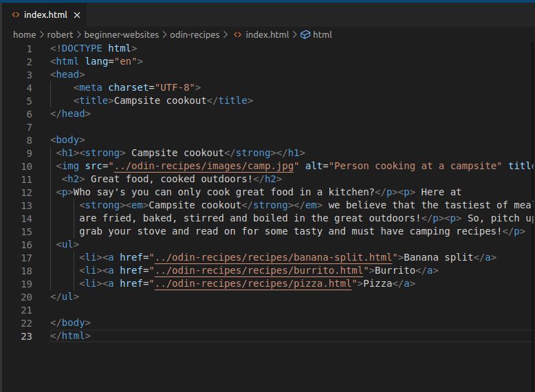Click the closing '</ul>' tag
The width and height of the screenshot is (535, 392).
tap(65, 296)
